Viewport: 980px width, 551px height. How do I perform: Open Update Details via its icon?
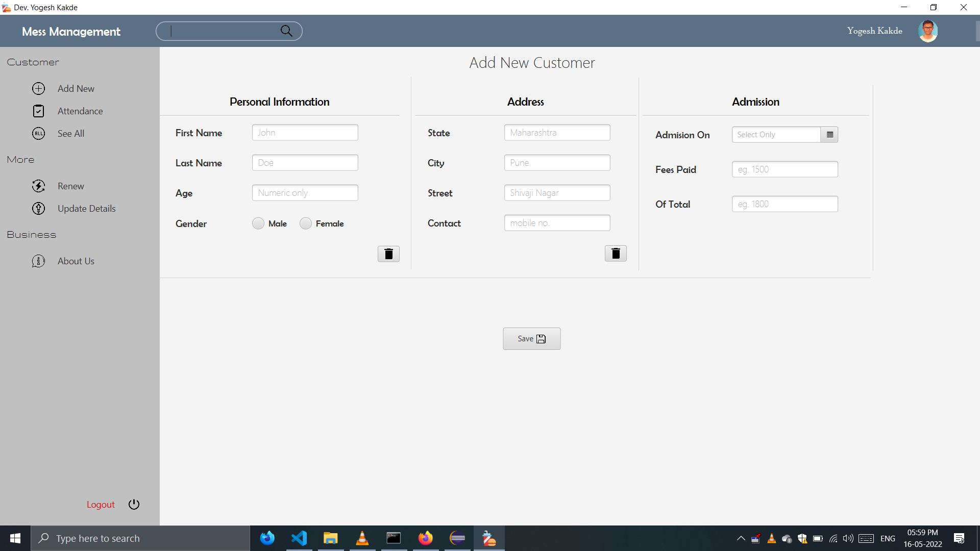coord(39,208)
